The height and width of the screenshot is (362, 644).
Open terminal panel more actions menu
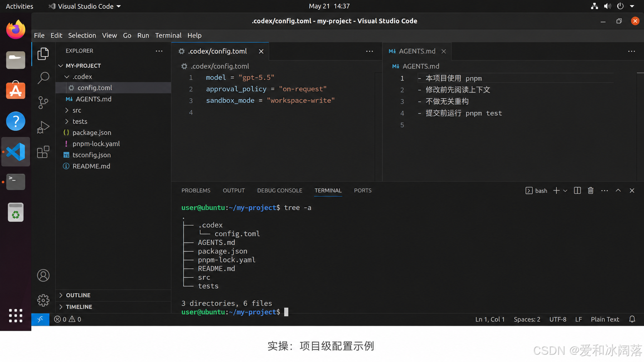point(604,191)
